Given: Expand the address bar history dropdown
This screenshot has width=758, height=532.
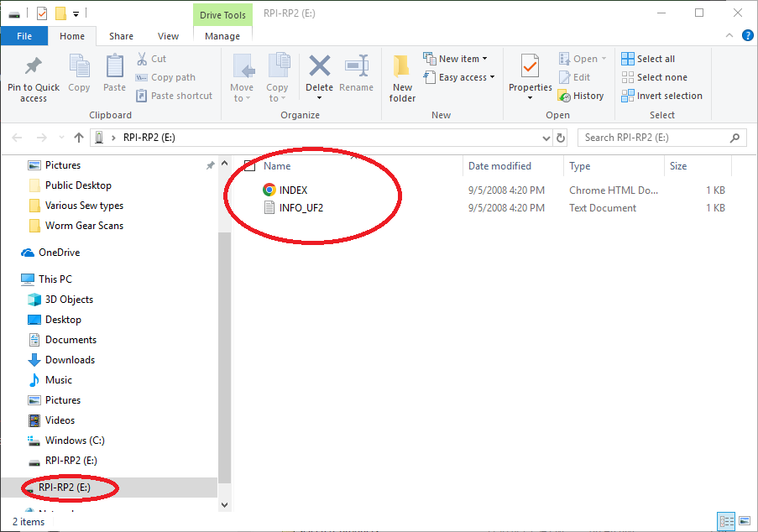Looking at the screenshot, I should pos(546,138).
